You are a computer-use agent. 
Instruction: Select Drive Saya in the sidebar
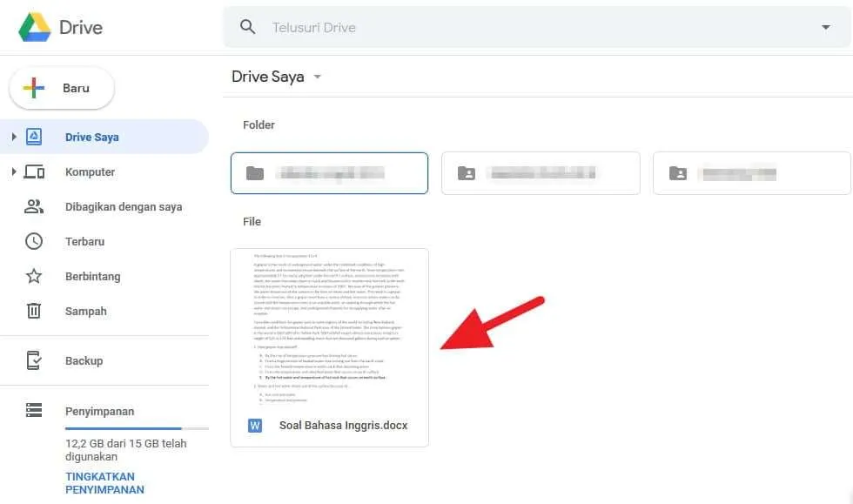pyautogui.click(x=104, y=137)
